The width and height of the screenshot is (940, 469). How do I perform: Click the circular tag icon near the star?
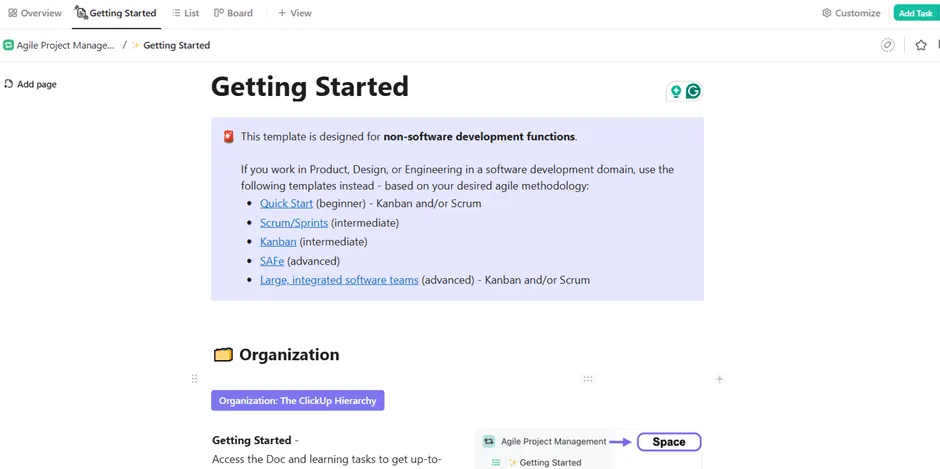click(x=887, y=45)
